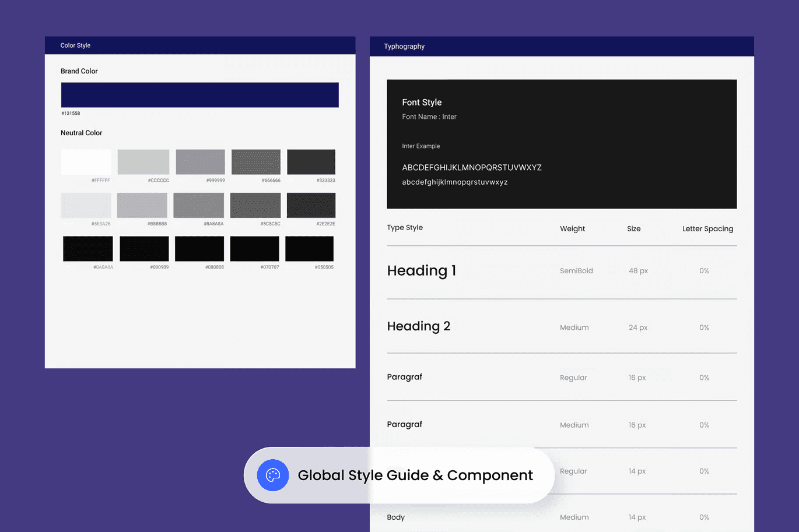Screen dimensions: 799x532
Task: Click the Brand Color heading
Action: (x=79, y=71)
